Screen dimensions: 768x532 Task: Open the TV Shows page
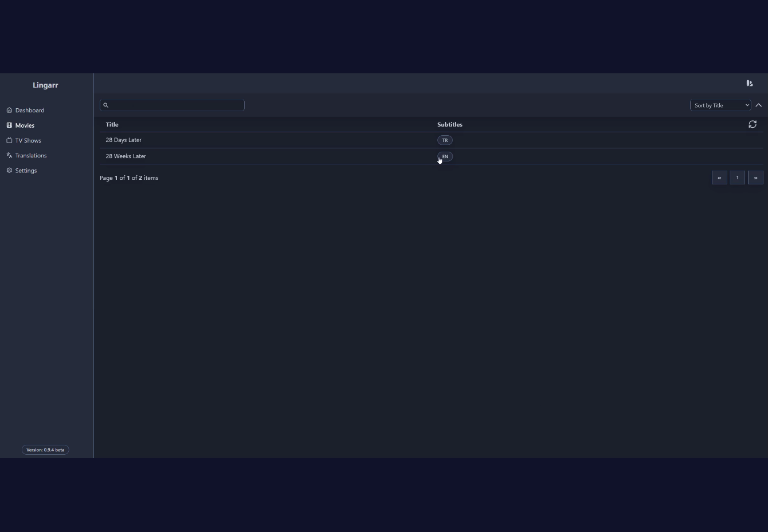(28, 140)
